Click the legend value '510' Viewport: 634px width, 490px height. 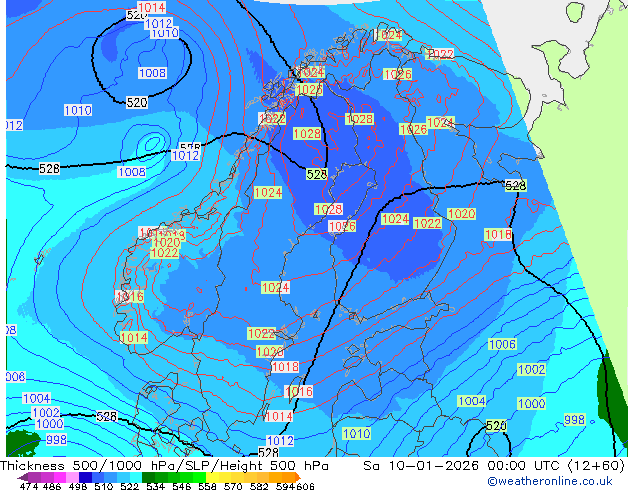[x=104, y=486]
